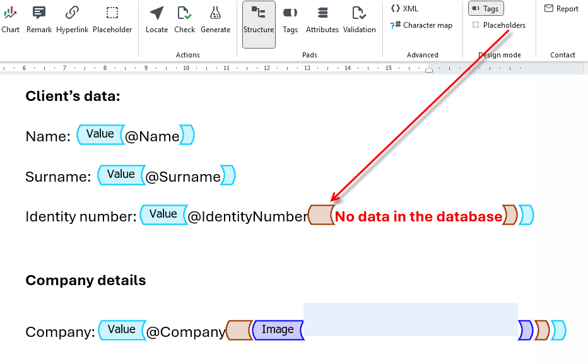588x364 pixels.
Task: Select the Value tag before @Surname
Action: pyautogui.click(x=121, y=175)
